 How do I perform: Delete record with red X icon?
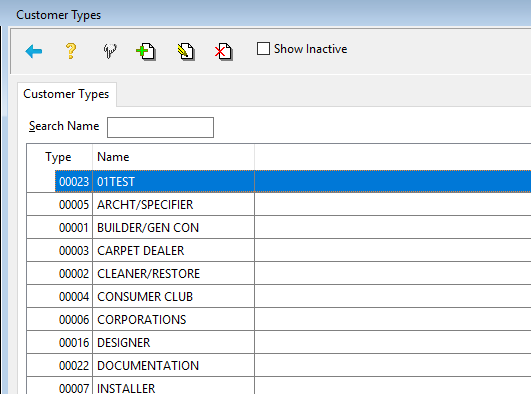pos(224,52)
